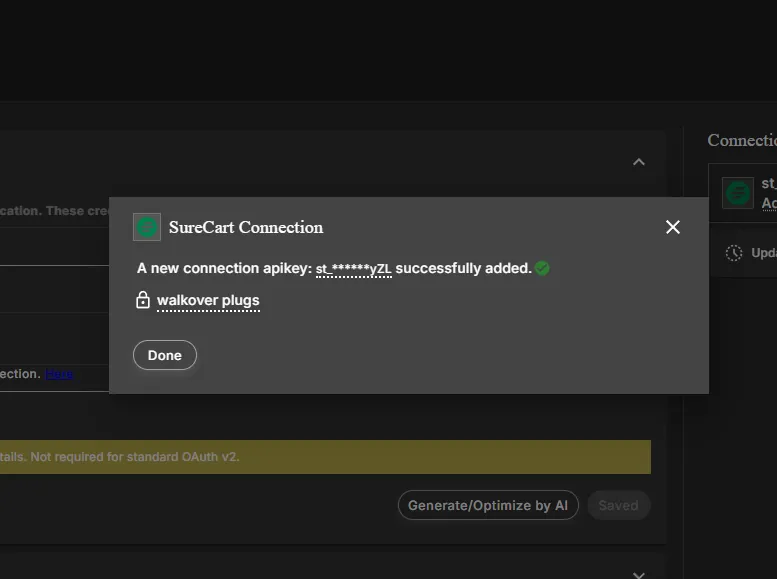Click the Connections panel heading
This screenshot has height=579, width=777.
(x=741, y=141)
